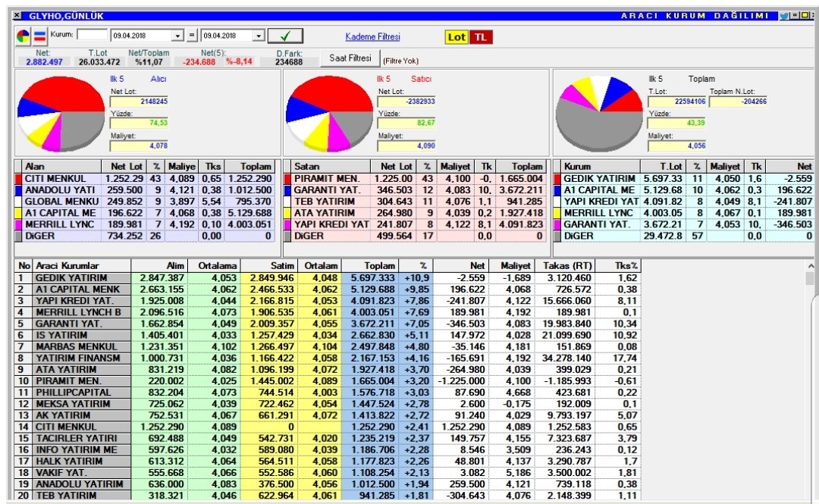
Task: Select IS YATIRIM row
Action: (327, 335)
